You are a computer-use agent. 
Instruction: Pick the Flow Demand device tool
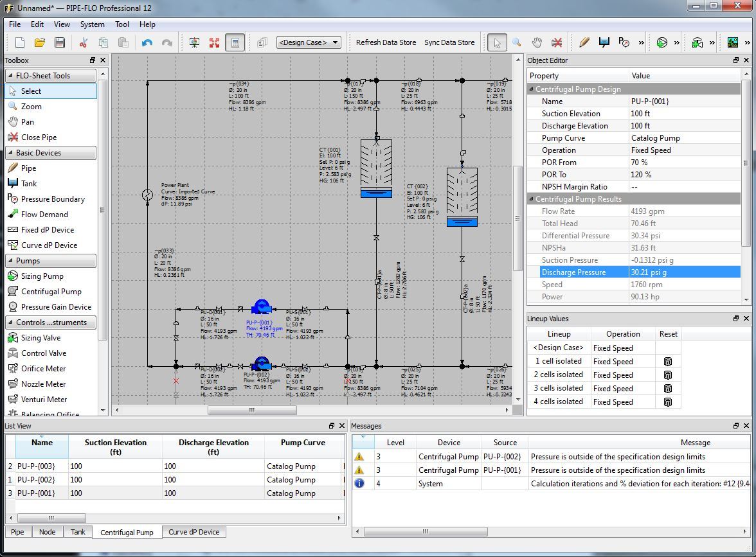(44, 215)
